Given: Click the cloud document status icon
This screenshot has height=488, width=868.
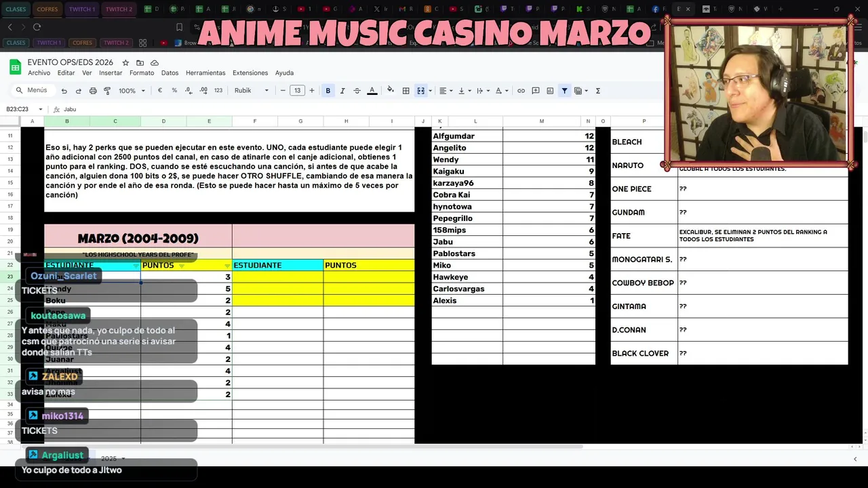Looking at the screenshot, I should (x=155, y=62).
